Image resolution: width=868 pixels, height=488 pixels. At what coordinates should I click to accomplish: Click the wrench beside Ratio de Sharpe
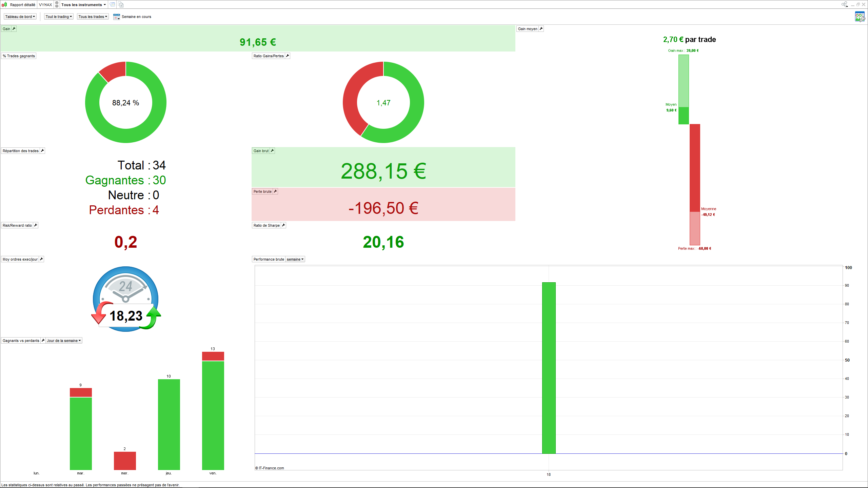click(x=283, y=225)
